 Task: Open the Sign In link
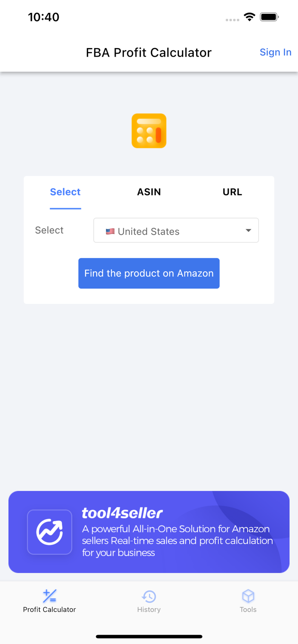tap(276, 52)
